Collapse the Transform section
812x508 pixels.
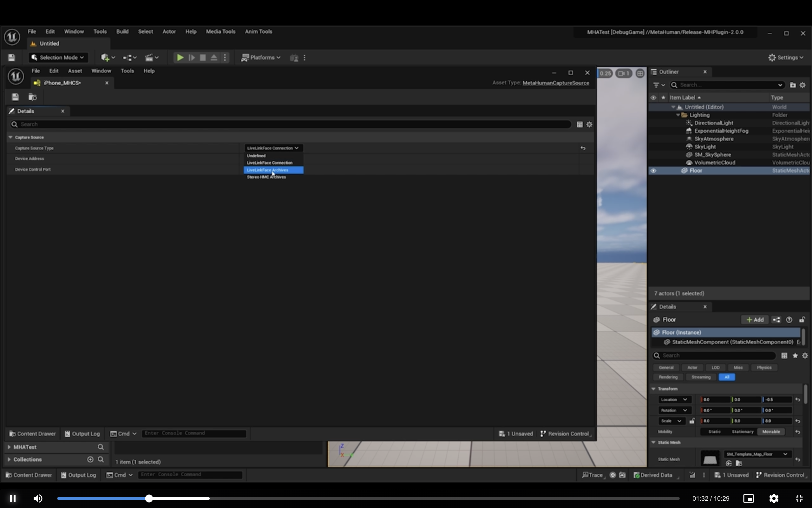(653, 389)
